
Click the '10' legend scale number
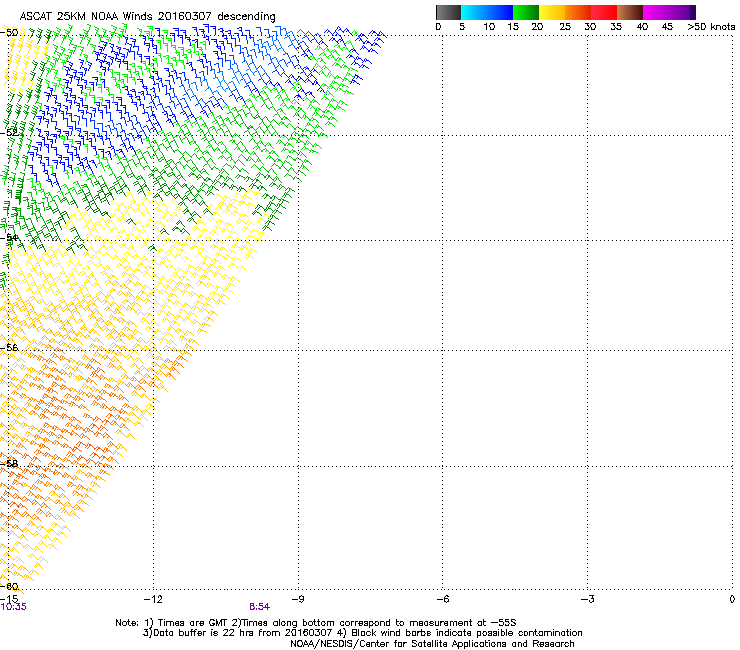click(489, 27)
